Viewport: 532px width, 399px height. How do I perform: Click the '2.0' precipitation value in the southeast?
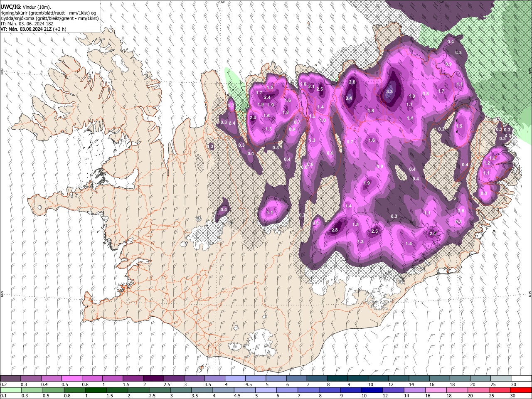432,234
